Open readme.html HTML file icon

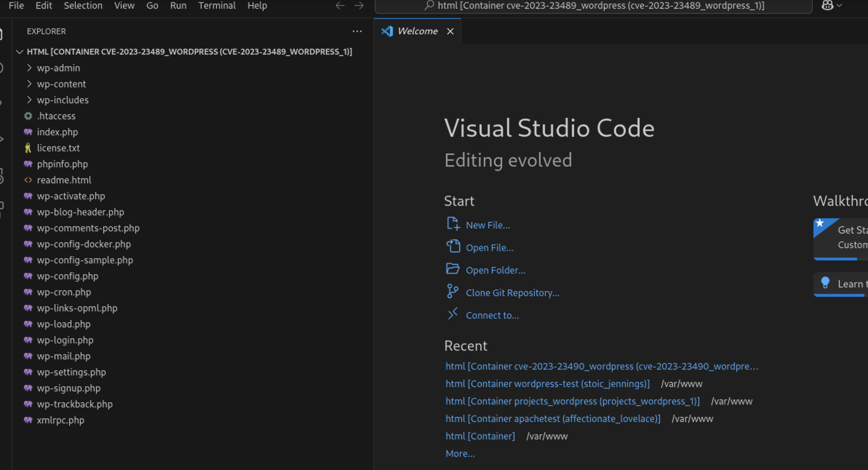tap(28, 180)
